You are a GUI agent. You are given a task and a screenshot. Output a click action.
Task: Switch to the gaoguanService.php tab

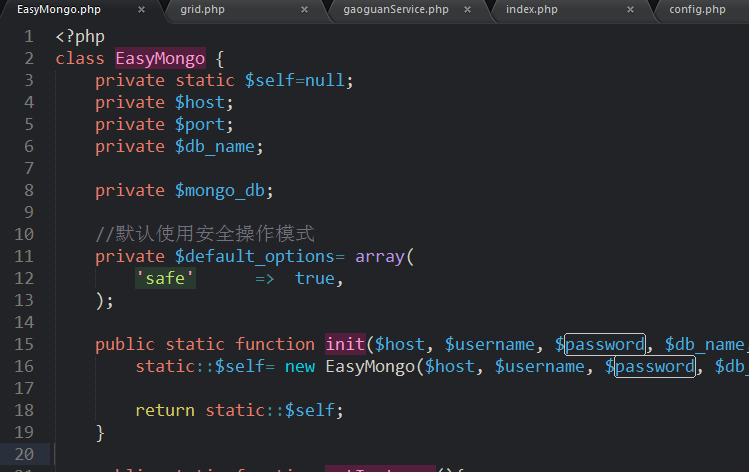pyautogui.click(x=396, y=10)
